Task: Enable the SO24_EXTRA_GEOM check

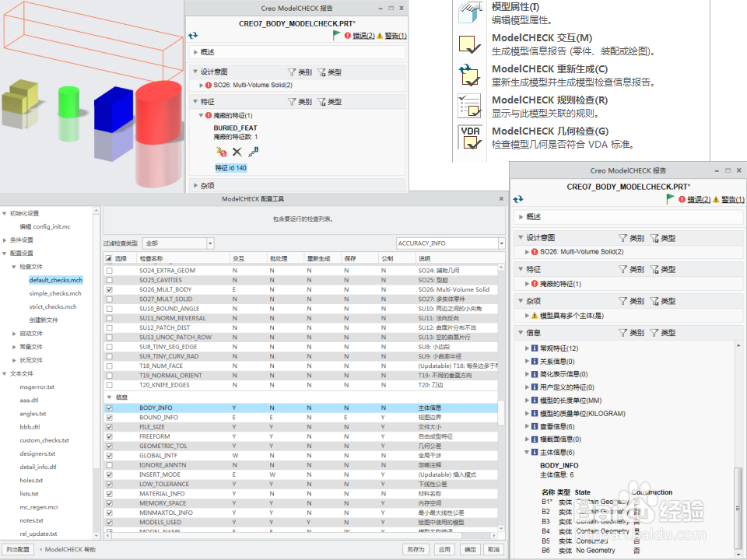Action: click(109, 270)
